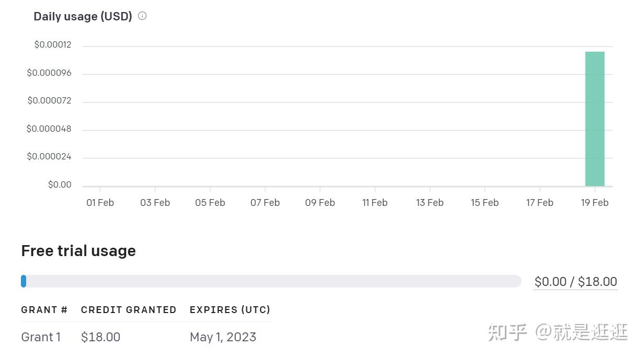This screenshot has height=358, width=644.
Task: Select the 11 Feb axis label
Action: (375, 203)
